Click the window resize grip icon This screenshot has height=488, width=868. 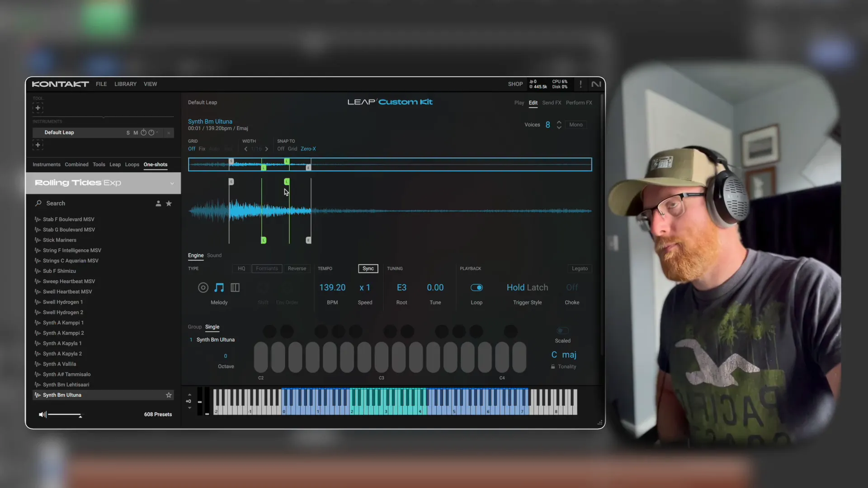(600, 423)
